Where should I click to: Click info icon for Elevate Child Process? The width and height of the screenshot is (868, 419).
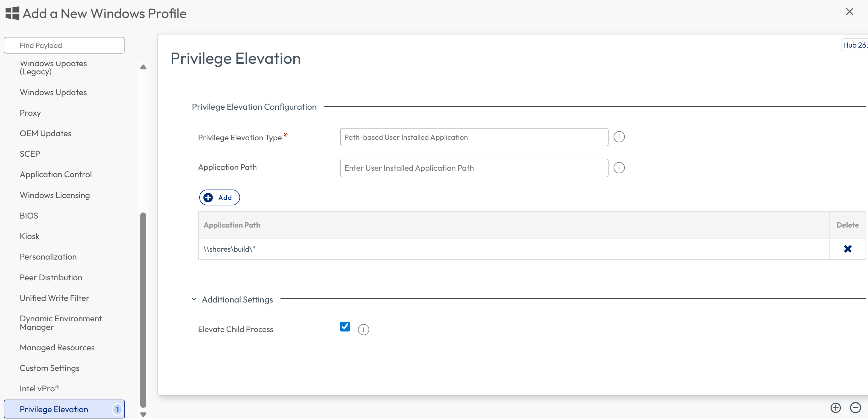click(363, 329)
